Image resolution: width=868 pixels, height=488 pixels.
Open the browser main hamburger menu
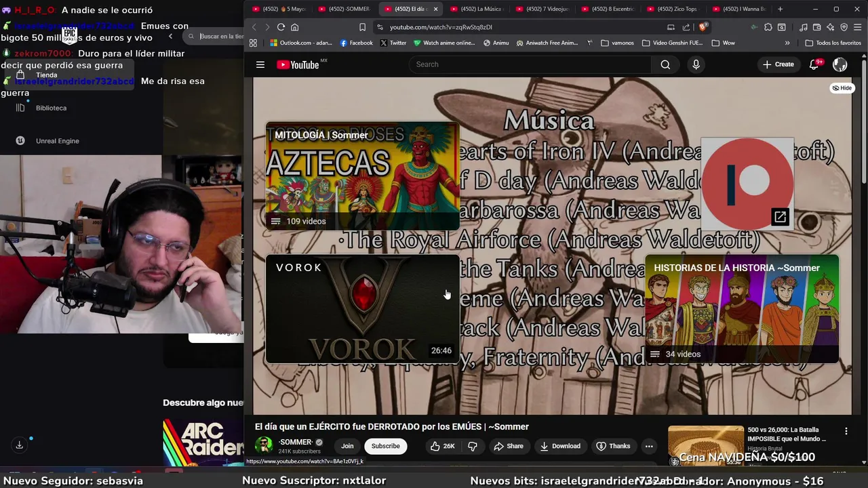[x=857, y=27]
